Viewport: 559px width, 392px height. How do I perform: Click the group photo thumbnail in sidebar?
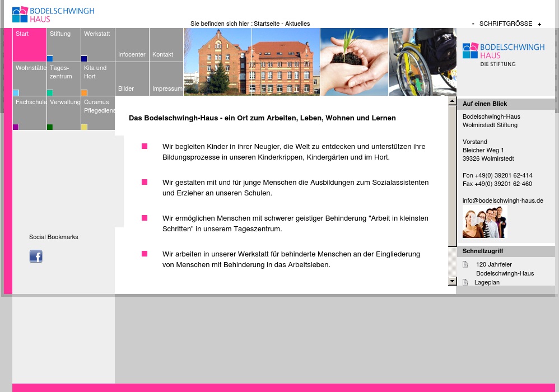pos(485,222)
